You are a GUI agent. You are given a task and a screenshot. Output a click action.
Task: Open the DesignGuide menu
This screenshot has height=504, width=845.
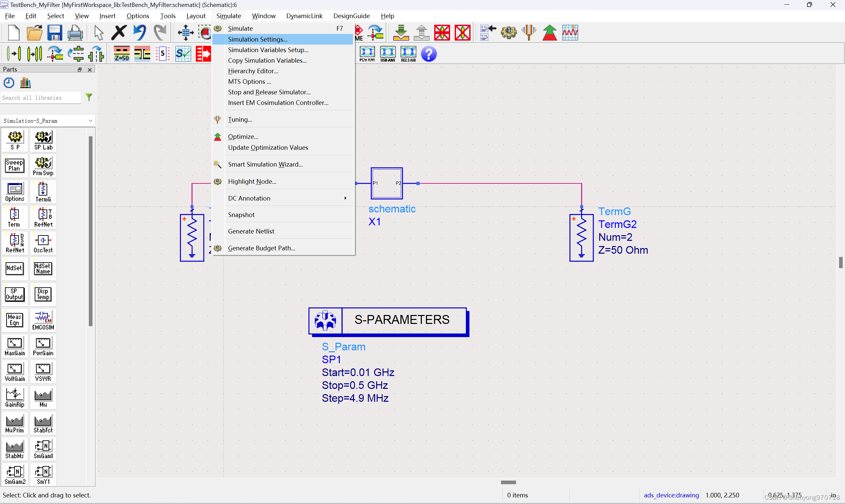point(351,16)
